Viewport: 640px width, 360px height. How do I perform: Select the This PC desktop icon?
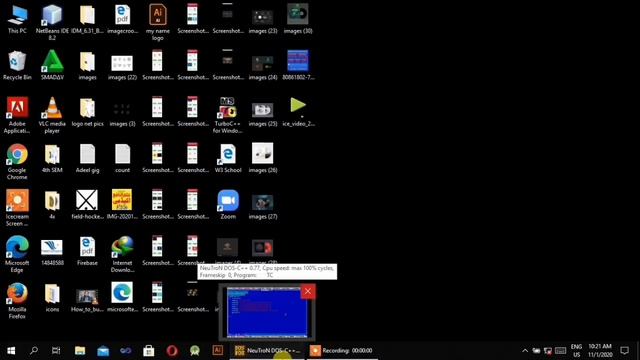17,19
